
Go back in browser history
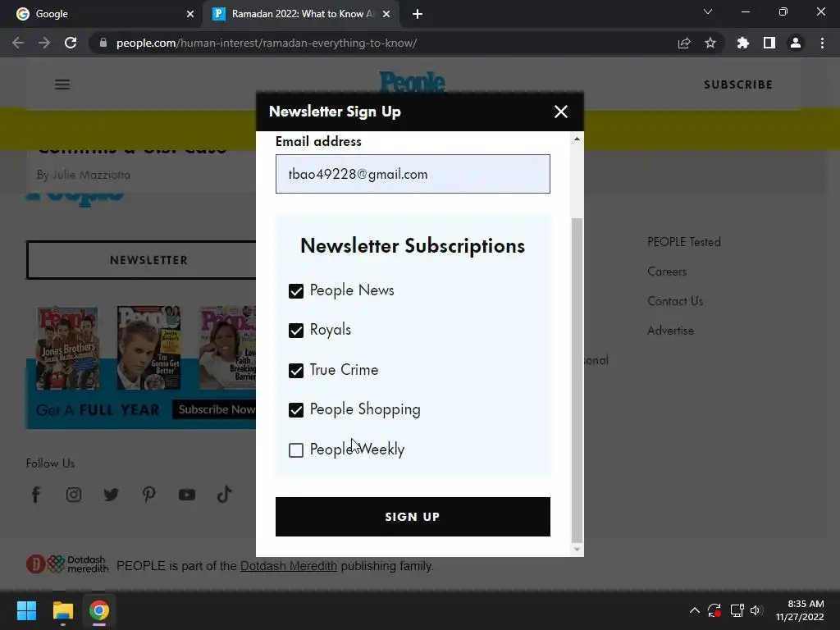(x=18, y=43)
